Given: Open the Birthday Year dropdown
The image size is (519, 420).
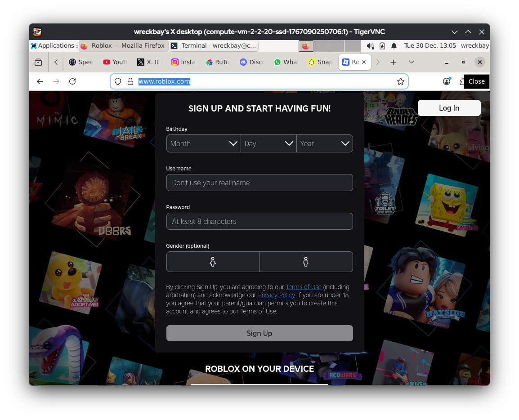Looking at the screenshot, I should click(x=325, y=143).
